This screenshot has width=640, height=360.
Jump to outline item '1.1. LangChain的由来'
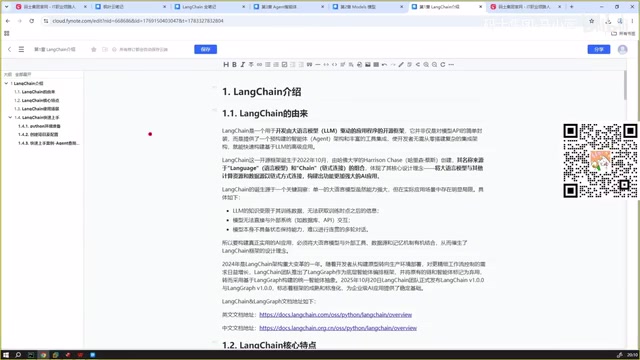(35, 92)
